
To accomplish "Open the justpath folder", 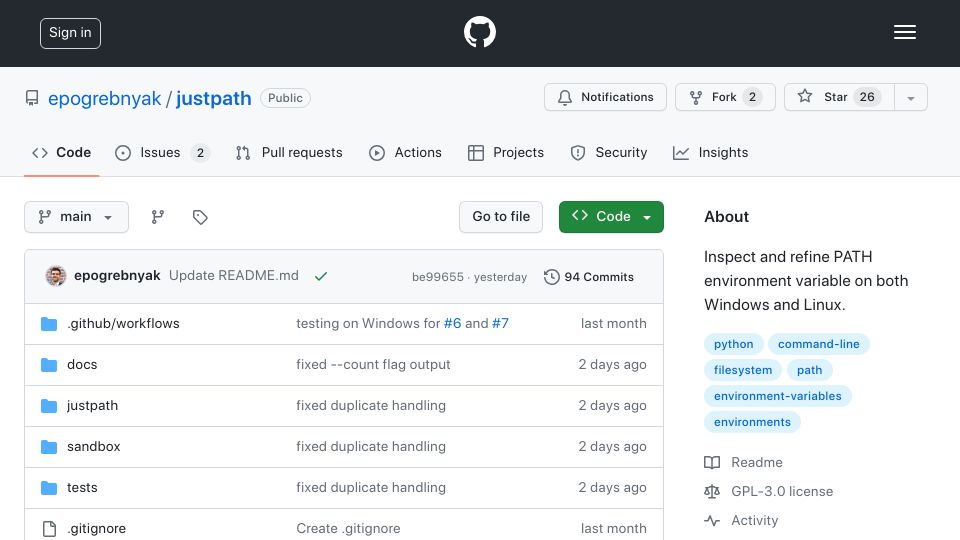I will point(92,405).
